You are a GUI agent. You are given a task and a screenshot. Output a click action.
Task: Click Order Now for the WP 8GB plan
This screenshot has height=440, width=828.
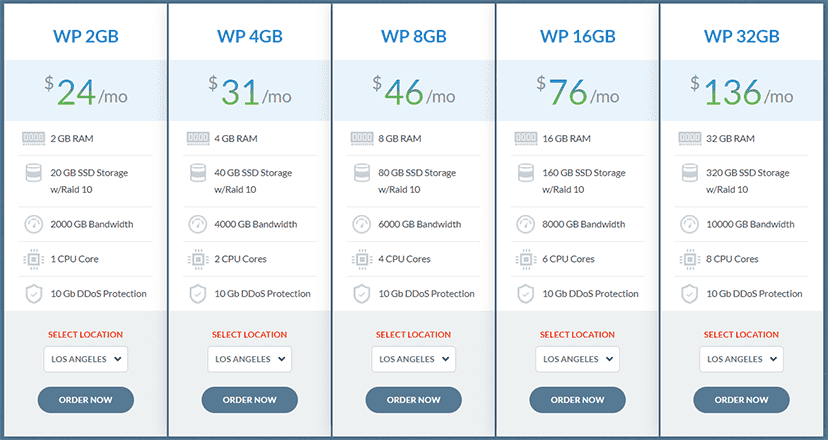(413, 400)
